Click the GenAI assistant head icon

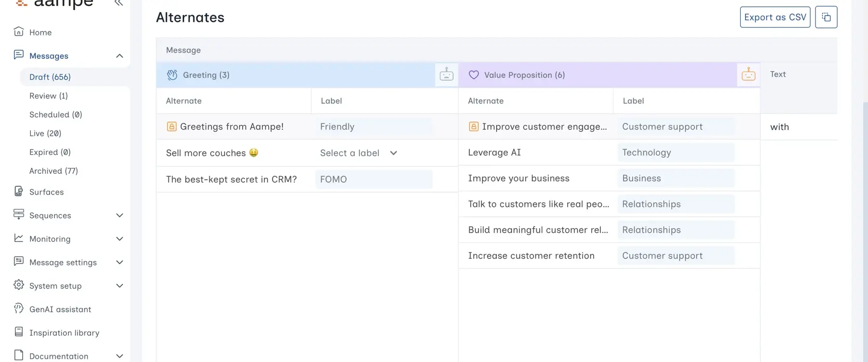19,308
